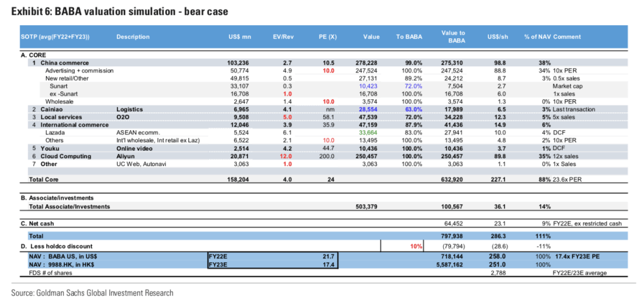Select the 'Local services' row label
The height and width of the screenshot is (301, 644).
point(61,117)
